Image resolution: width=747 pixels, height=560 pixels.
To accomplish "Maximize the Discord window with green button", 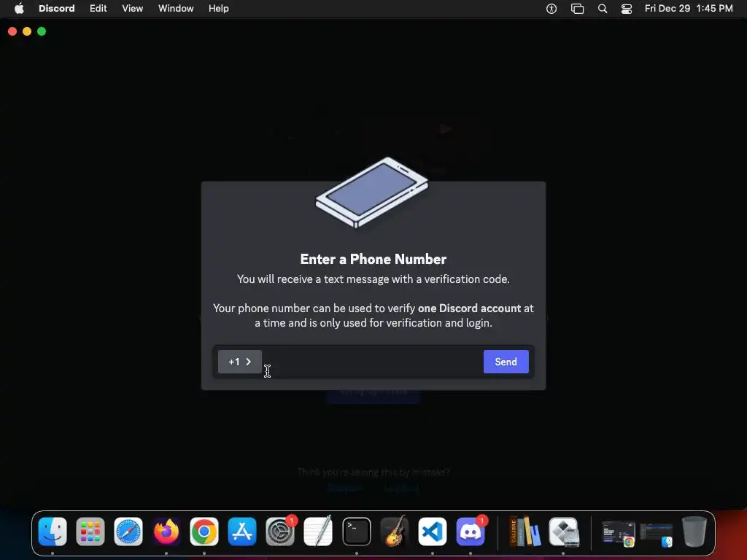I will pos(42,31).
